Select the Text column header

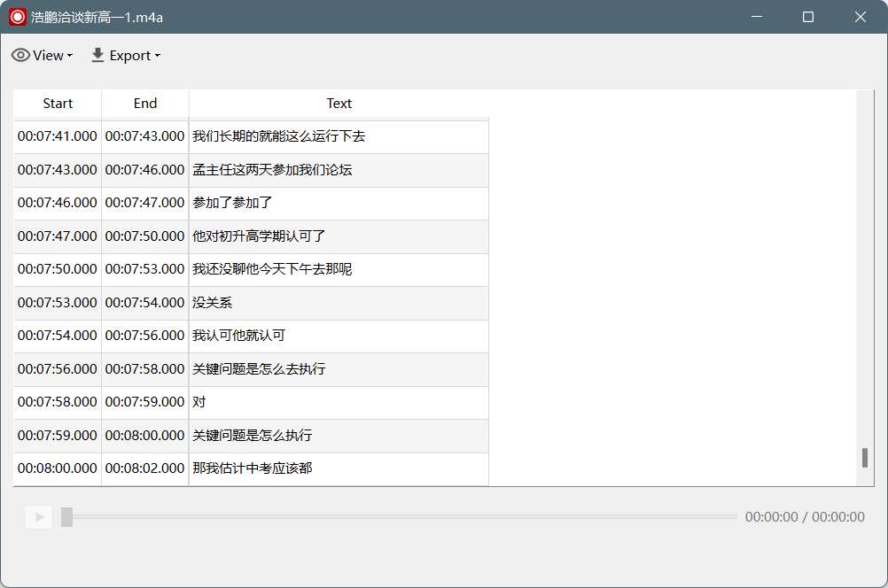pyautogui.click(x=339, y=104)
